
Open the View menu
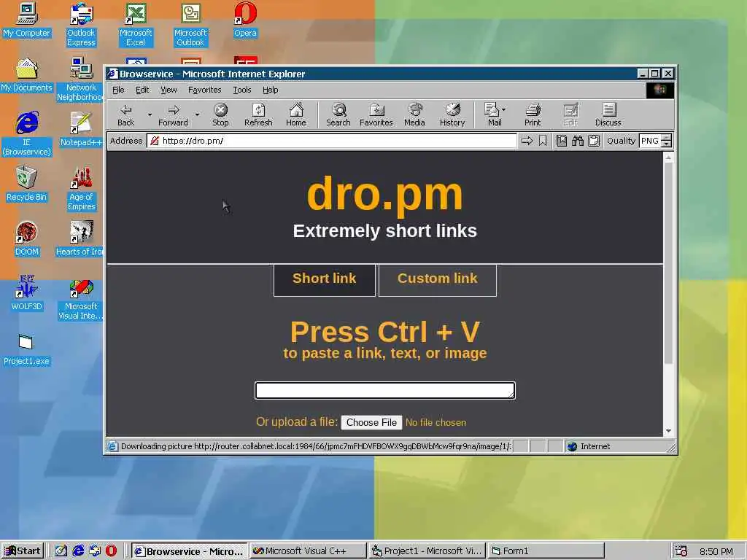pyautogui.click(x=169, y=90)
